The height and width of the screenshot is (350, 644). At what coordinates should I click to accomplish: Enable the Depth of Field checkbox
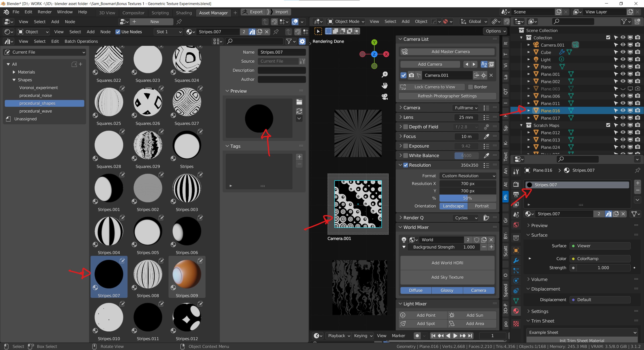coord(406,127)
